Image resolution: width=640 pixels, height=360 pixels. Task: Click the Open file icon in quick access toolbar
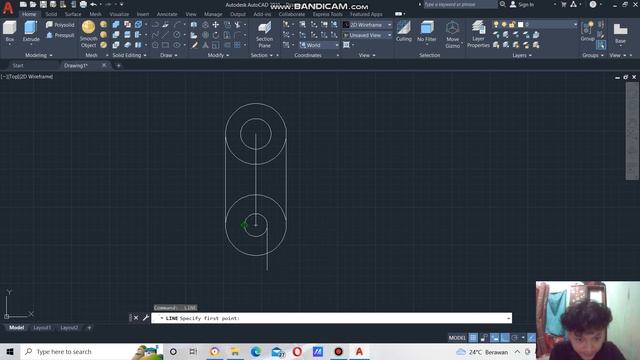[33, 4]
